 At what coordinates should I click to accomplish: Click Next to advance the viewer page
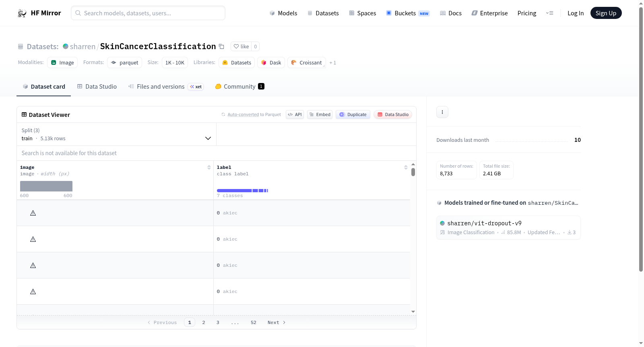click(277, 322)
